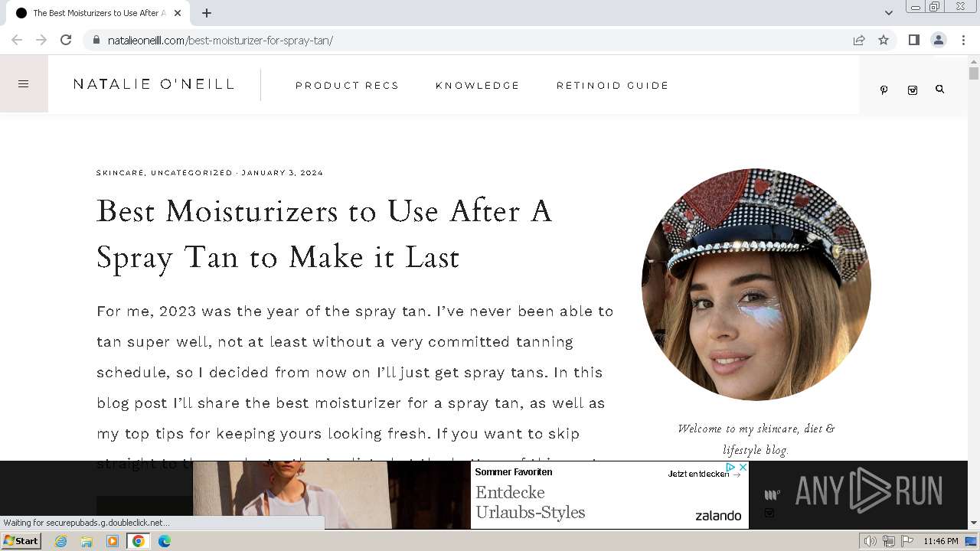The image size is (980, 551).
Task: Open the Uncategorized category link
Action: point(191,173)
